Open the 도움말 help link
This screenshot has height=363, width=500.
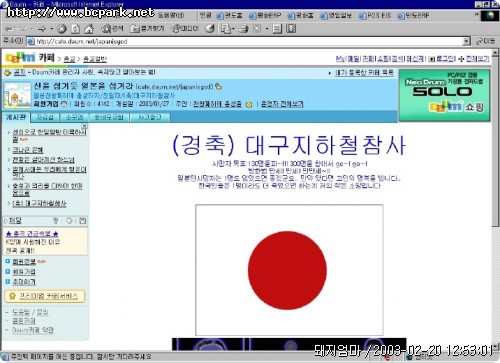[21, 312]
